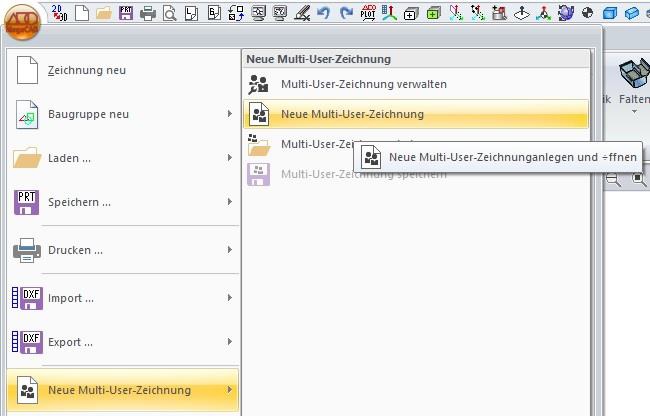This screenshot has height=416, width=650.
Task: Open the Export menu entry
Action: (x=120, y=342)
